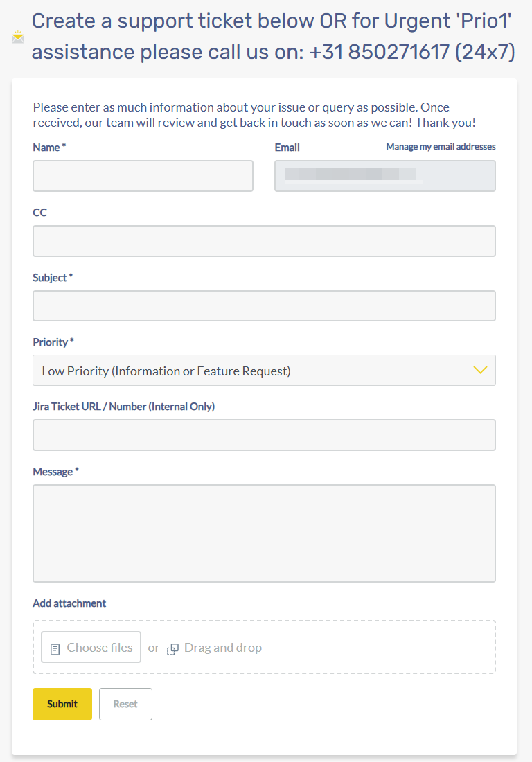Click the Message field label
532x762 pixels.
[x=54, y=472]
